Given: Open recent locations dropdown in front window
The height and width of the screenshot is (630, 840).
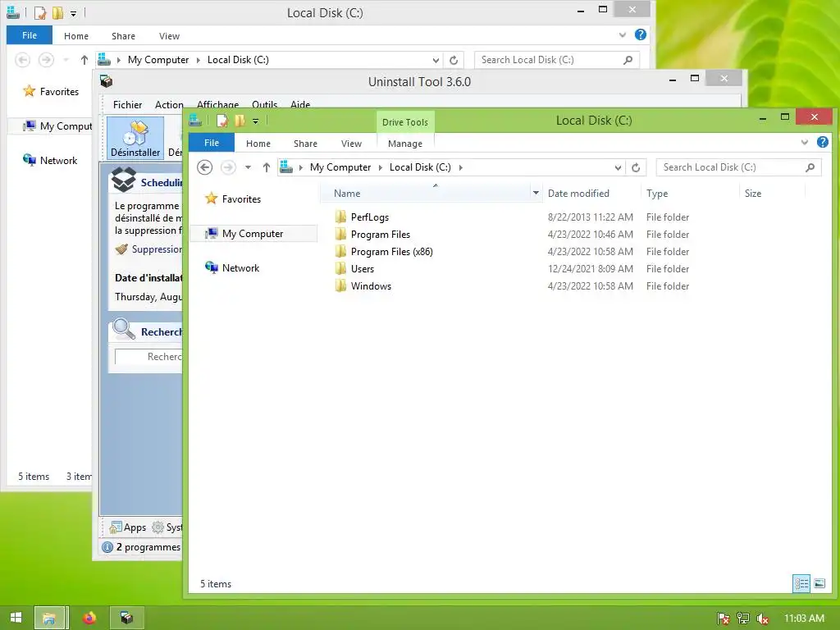Looking at the screenshot, I should (248, 167).
